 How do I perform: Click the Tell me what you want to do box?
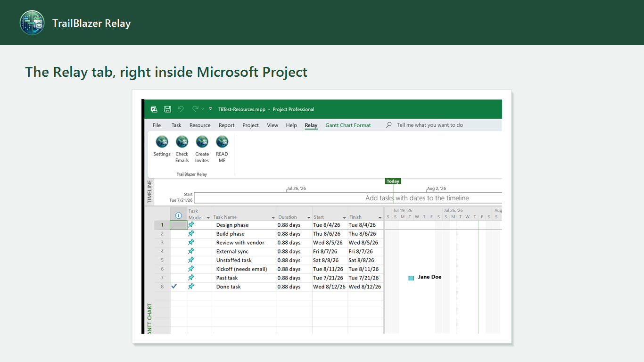(x=429, y=125)
